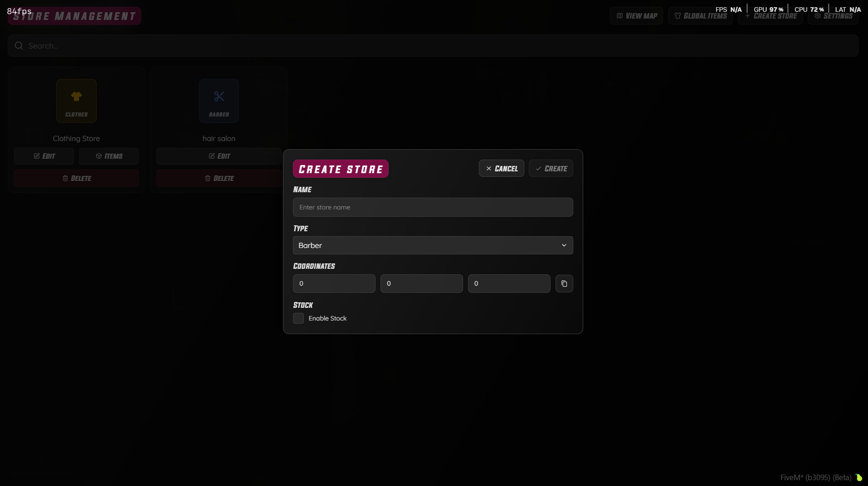Edit the Clothing Store
The height and width of the screenshot is (486, 868).
tap(44, 156)
